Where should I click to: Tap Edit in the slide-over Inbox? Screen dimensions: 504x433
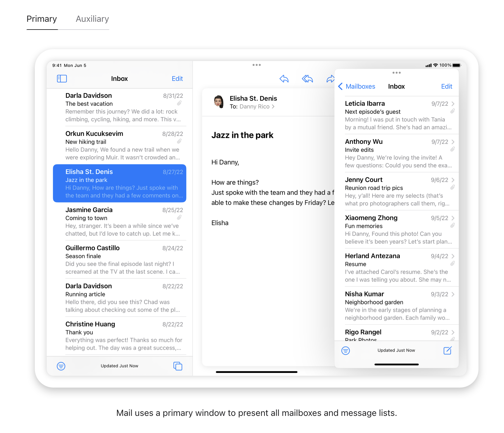[446, 86]
